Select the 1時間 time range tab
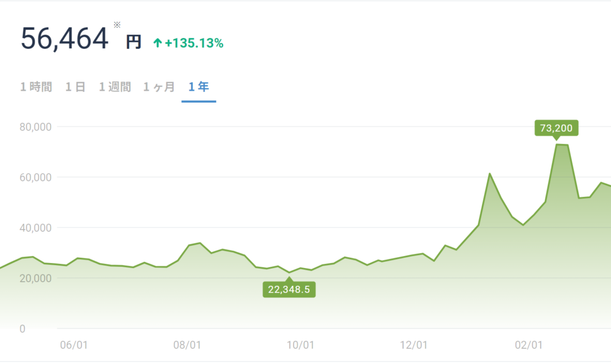 pos(36,87)
